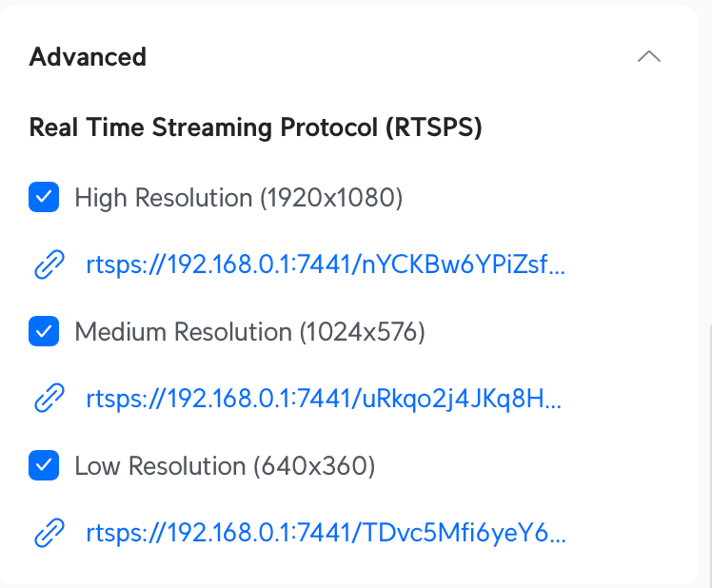Click the Medium Resolution (1024x576) label text
The height and width of the screenshot is (588, 712).
(249, 331)
